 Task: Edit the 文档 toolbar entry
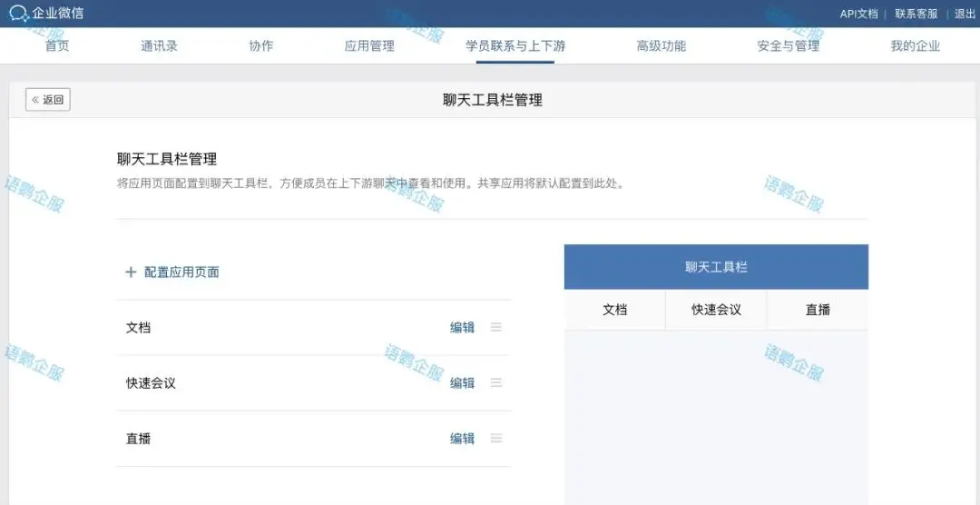click(462, 328)
